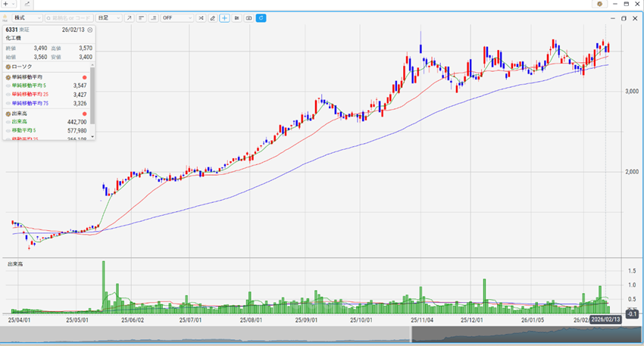644x346 pixels.
Task: Open the 株式 instrument type dropdown
Action: [x=27, y=17]
